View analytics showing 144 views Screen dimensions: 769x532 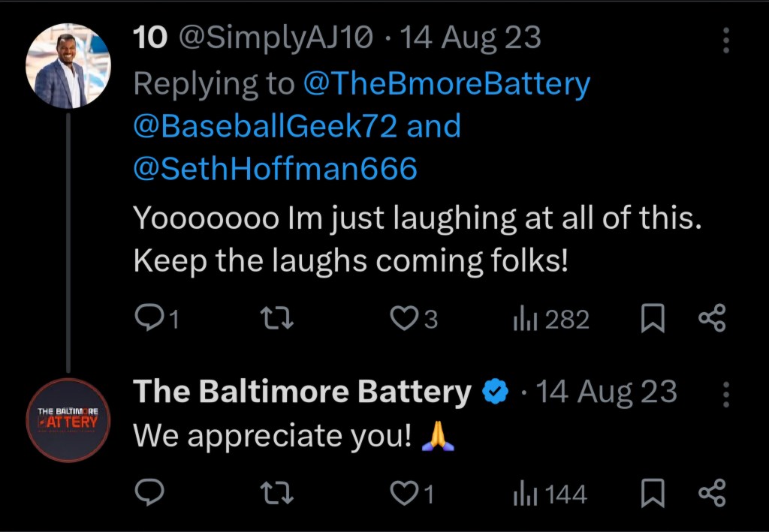(525, 493)
